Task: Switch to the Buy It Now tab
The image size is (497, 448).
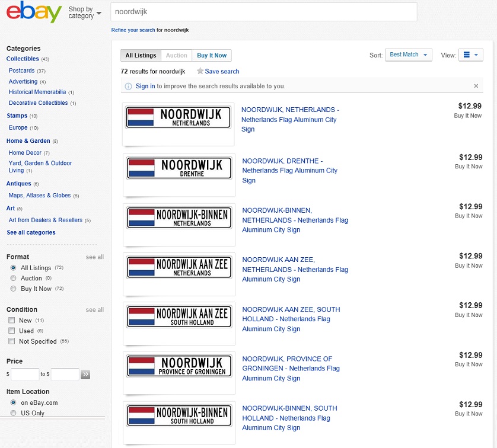Action: (212, 56)
